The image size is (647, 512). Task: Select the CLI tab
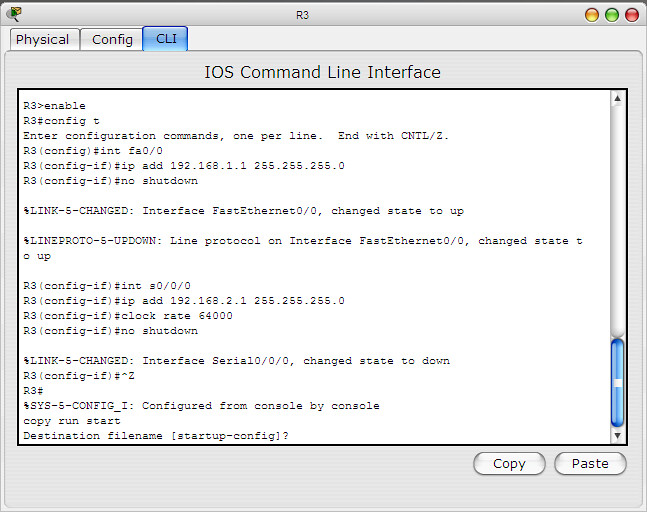(x=165, y=39)
